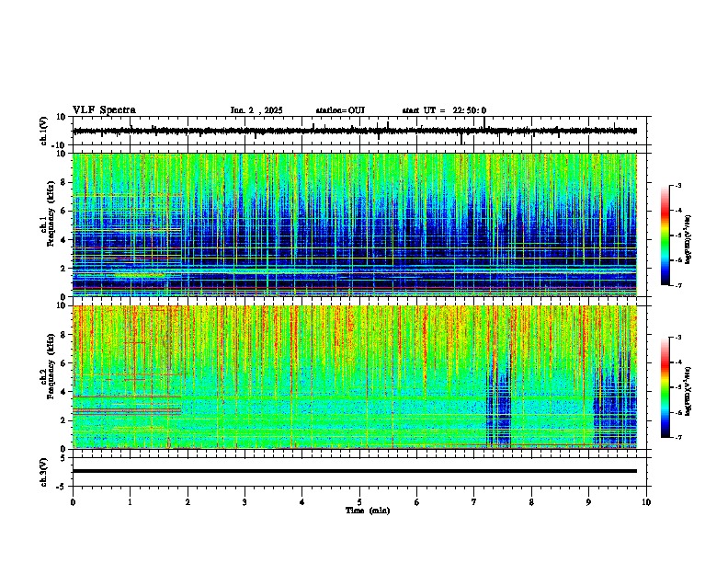Image resolution: width=728 pixels, height=563 pixels.
Task: Click the "5" tick on ch.3(V) axis
Action: (63, 458)
